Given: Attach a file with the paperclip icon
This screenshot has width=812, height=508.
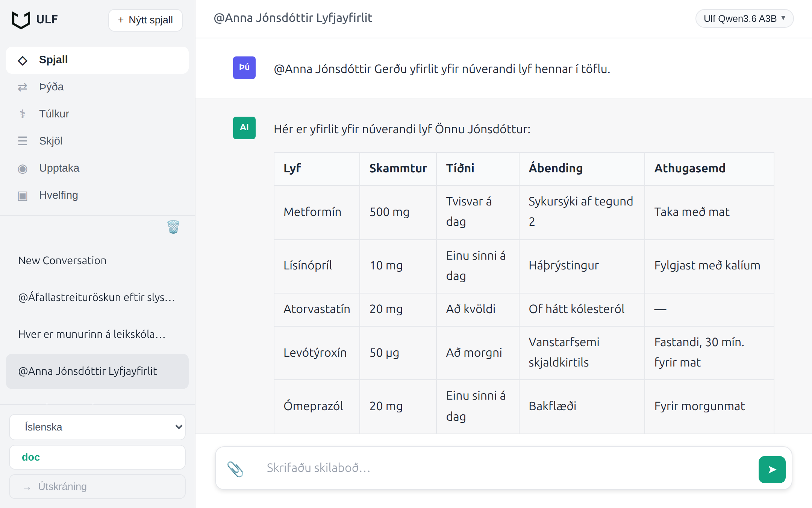Looking at the screenshot, I should 235,469.
